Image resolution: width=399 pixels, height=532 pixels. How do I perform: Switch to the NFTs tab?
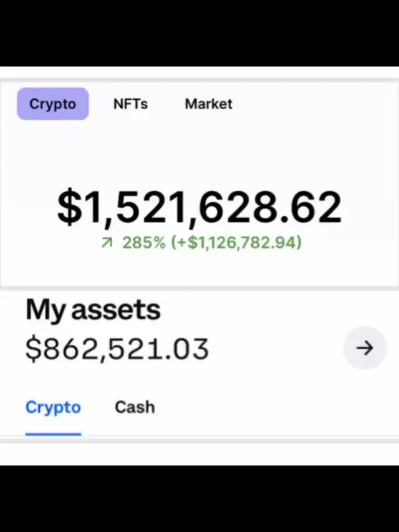point(131,104)
